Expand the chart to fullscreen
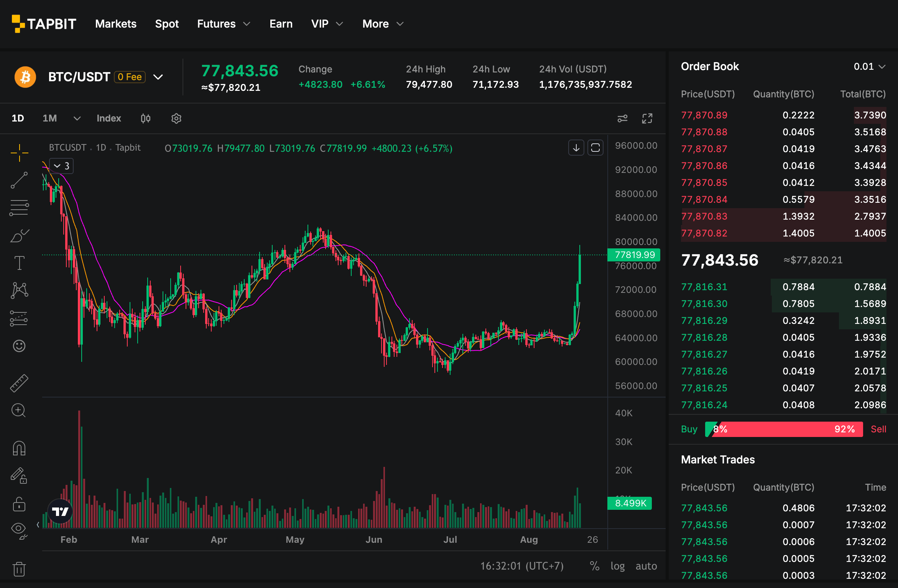This screenshot has height=588, width=898. click(647, 118)
